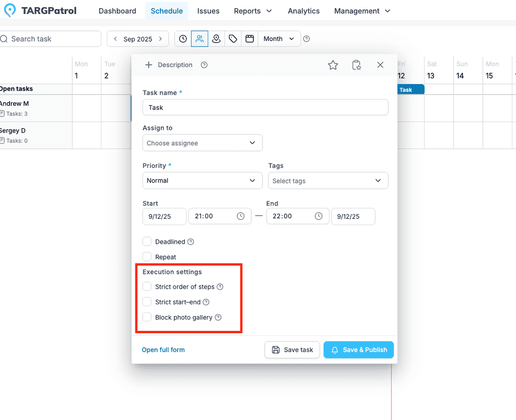The height and width of the screenshot is (420, 516).
Task: Go to previous month arrow
Action: (x=115, y=39)
